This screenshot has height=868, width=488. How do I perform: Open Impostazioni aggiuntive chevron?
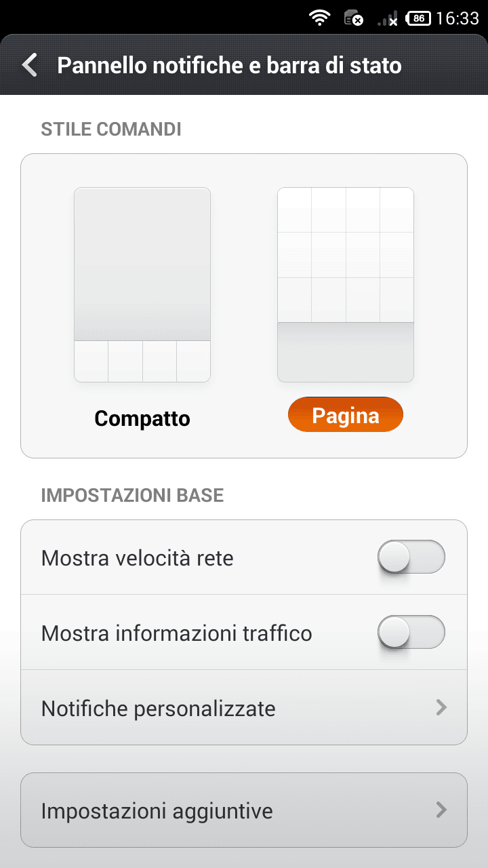(x=441, y=810)
